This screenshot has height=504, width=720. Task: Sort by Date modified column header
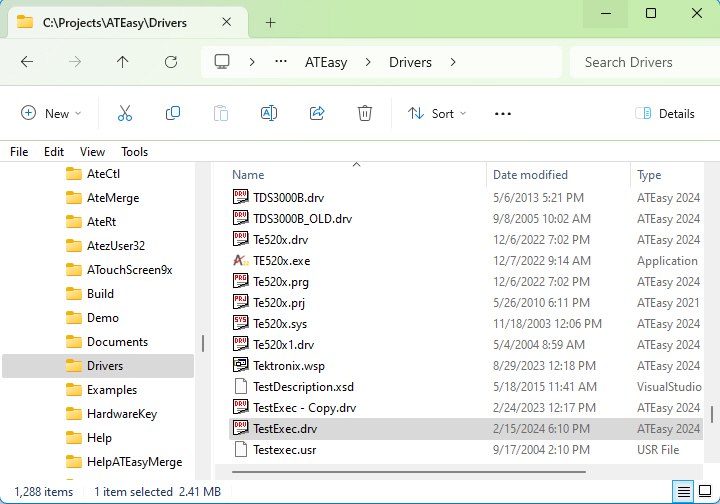click(530, 175)
